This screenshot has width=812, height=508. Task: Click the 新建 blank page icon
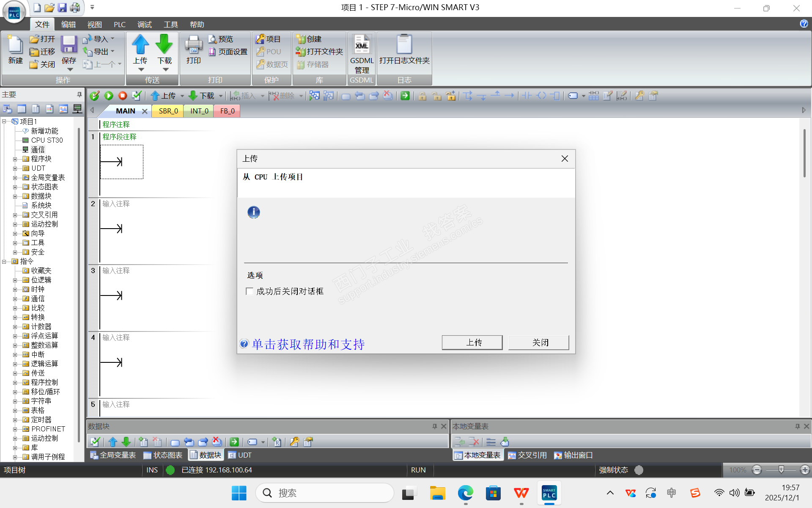(x=15, y=45)
